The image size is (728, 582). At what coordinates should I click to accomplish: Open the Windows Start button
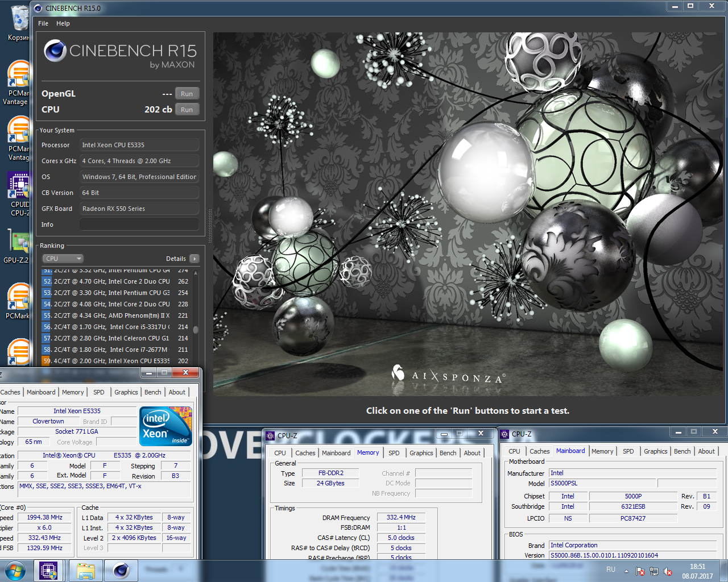pyautogui.click(x=15, y=571)
